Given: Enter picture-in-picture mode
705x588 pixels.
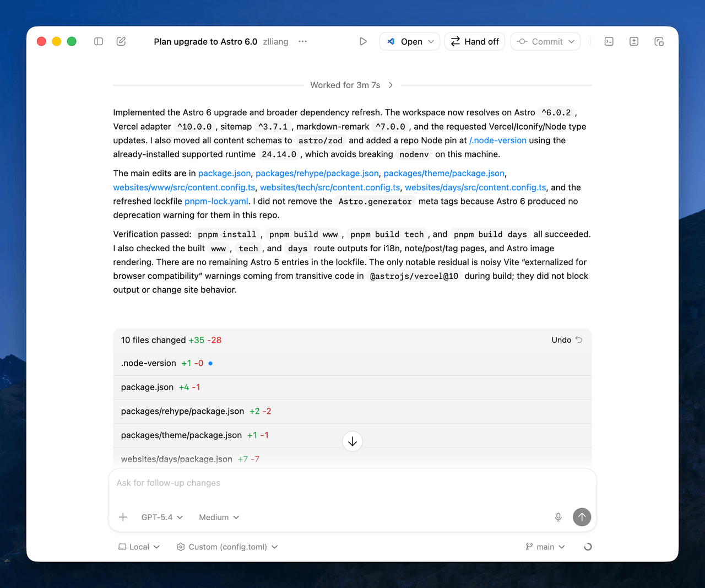Looking at the screenshot, I should [659, 41].
